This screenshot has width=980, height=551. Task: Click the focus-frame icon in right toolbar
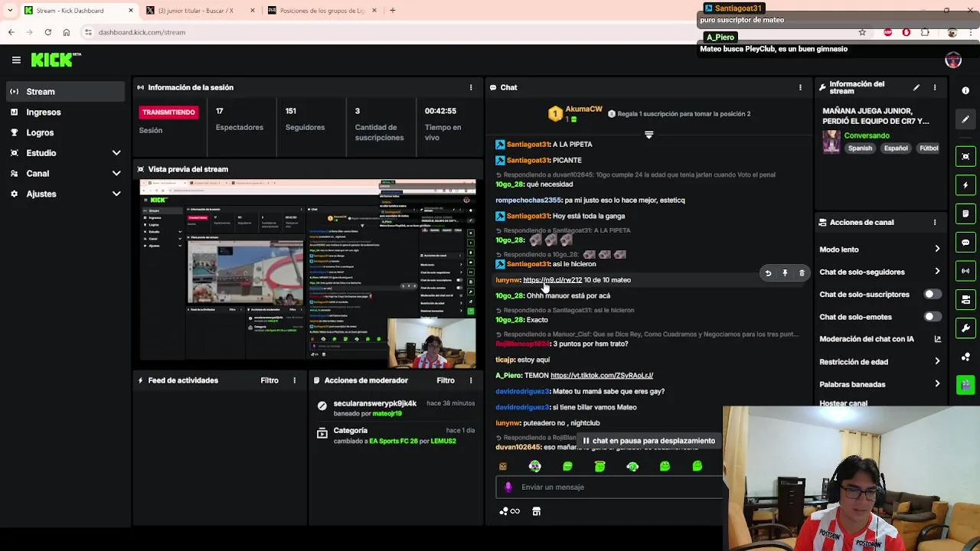[x=965, y=157]
